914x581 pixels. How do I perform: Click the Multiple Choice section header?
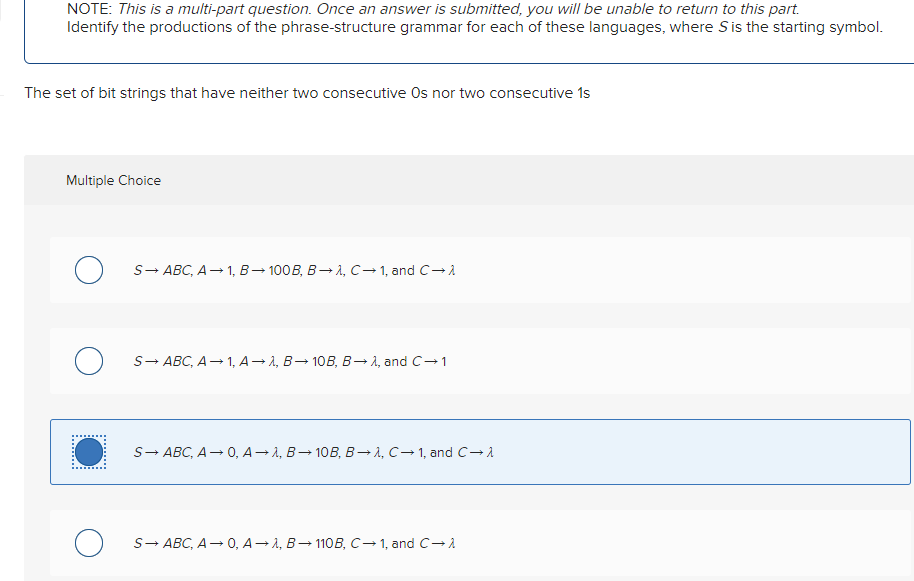[x=113, y=180]
